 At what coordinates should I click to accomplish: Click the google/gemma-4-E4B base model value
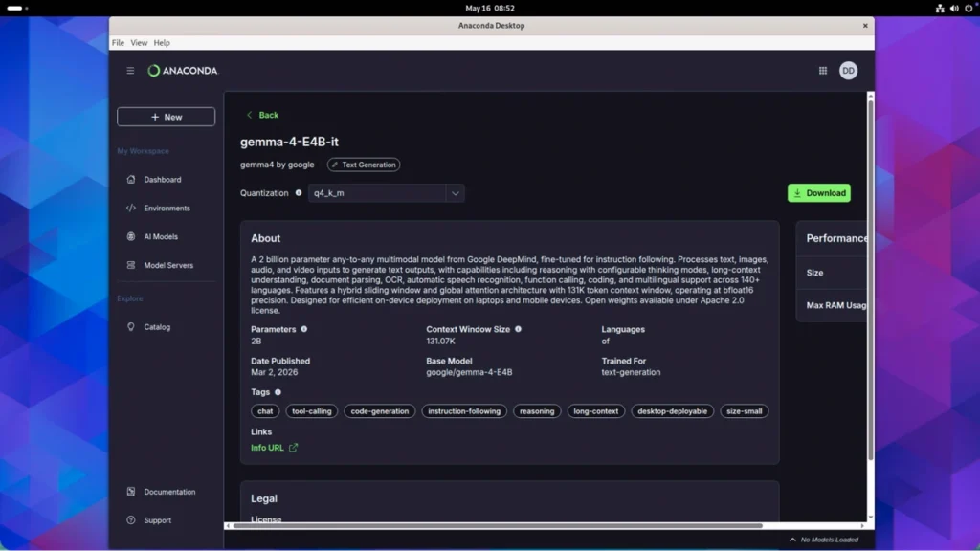click(x=469, y=372)
